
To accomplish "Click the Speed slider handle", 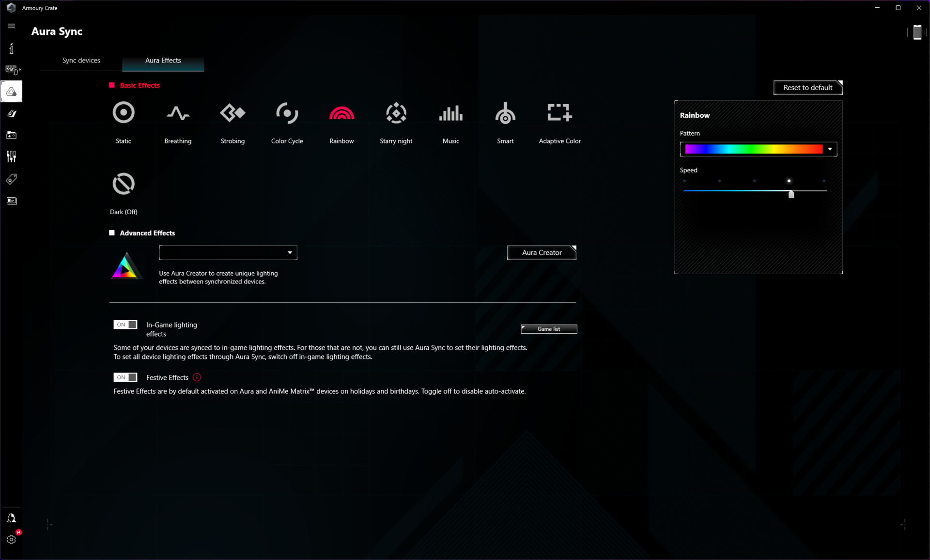I will click(x=791, y=194).
